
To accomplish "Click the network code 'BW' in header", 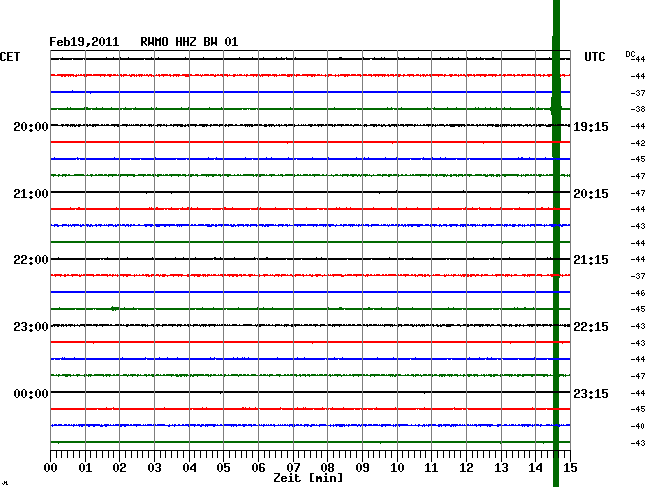I will coord(210,42).
